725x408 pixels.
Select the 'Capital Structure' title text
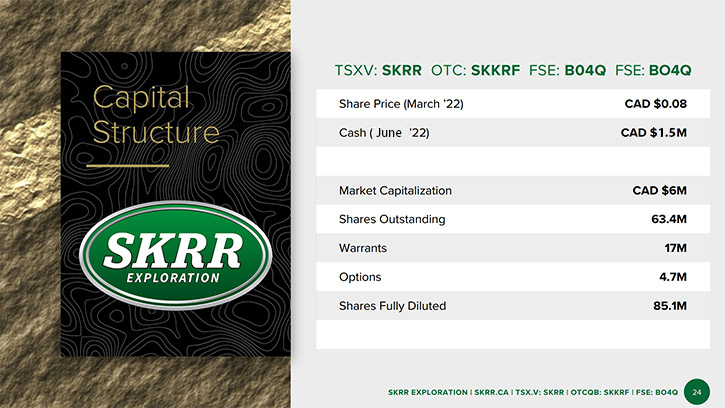tap(156, 115)
